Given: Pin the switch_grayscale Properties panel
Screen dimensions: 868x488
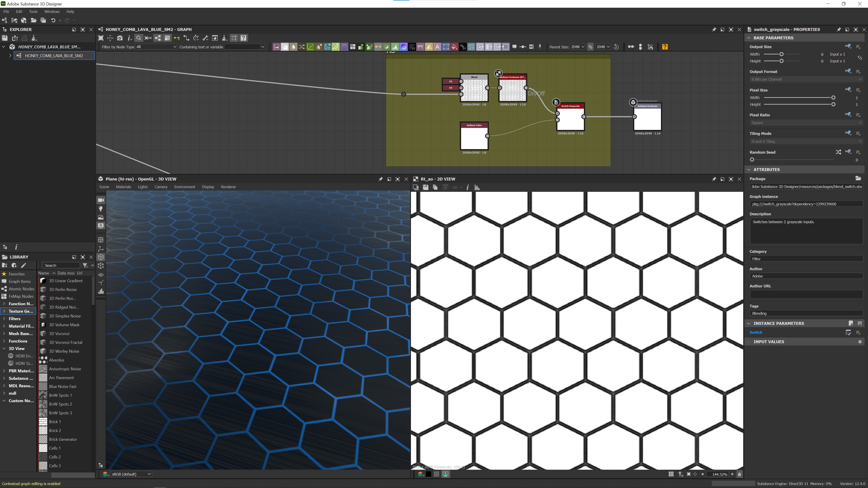Looking at the screenshot, I should [x=839, y=29].
